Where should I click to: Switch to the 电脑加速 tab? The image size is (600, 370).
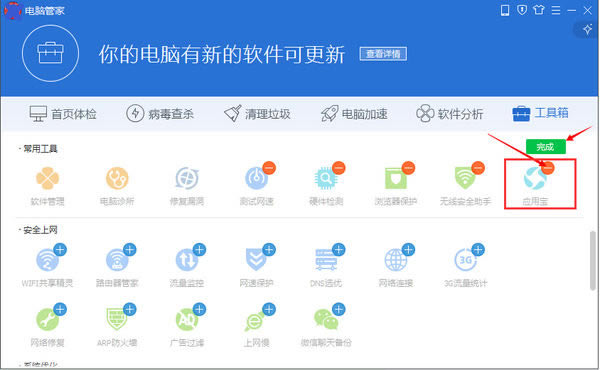pos(354,114)
